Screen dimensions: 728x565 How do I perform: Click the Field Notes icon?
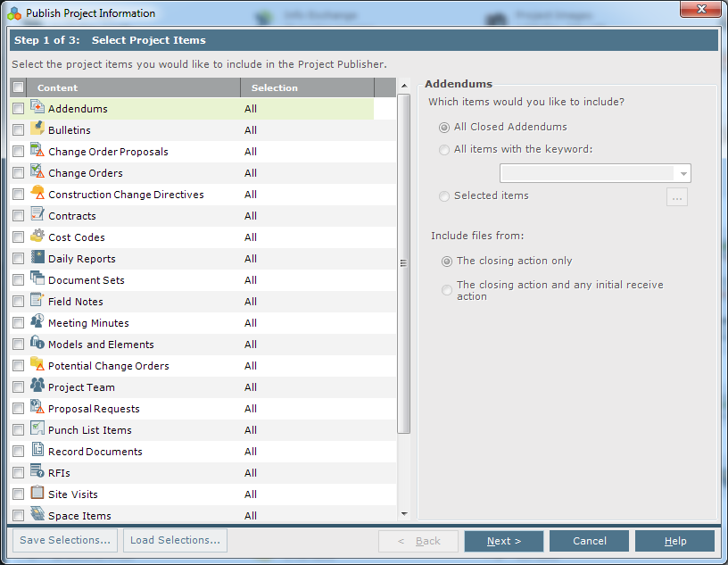[x=37, y=300]
